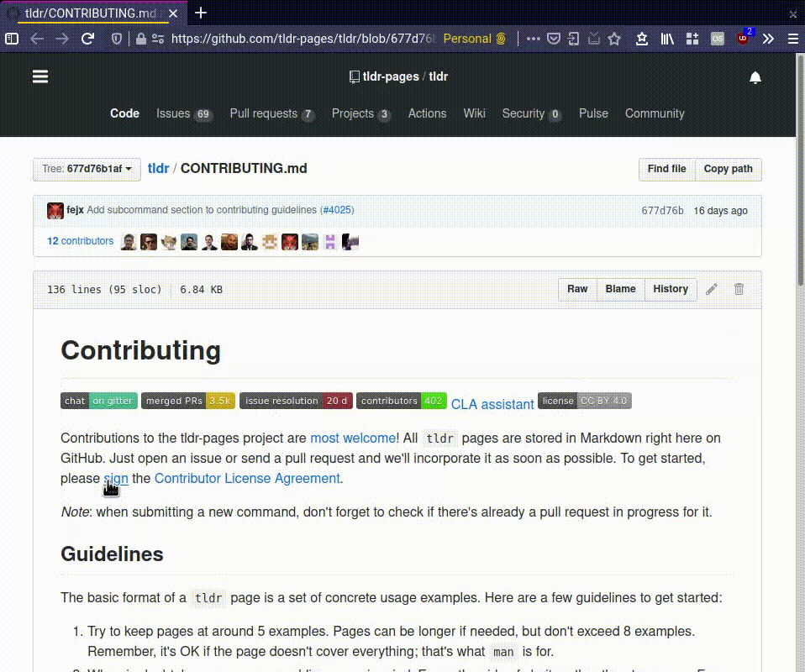Open the Blame view
The width and height of the screenshot is (805, 672).
point(620,289)
